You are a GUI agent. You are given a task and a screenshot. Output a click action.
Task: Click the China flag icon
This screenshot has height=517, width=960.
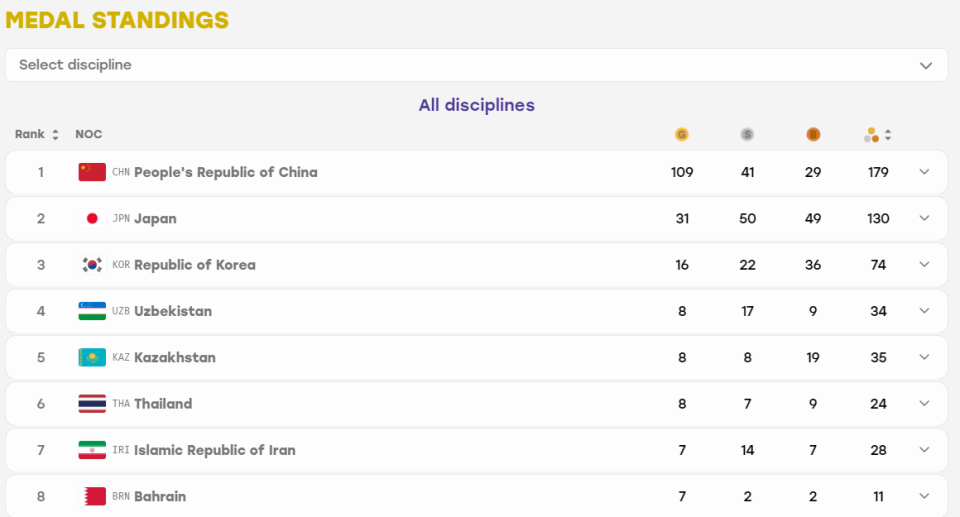point(92,172)
